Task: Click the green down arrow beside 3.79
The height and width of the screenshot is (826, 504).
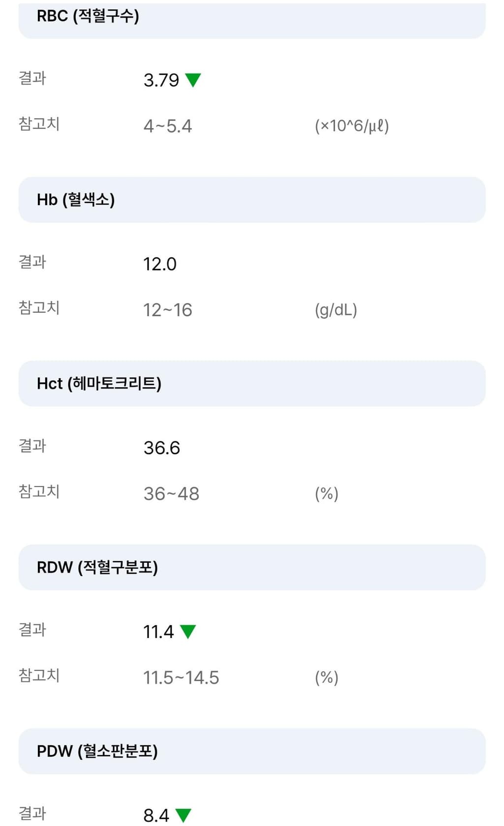Action: pyautogui.click(x=193, y=80)
